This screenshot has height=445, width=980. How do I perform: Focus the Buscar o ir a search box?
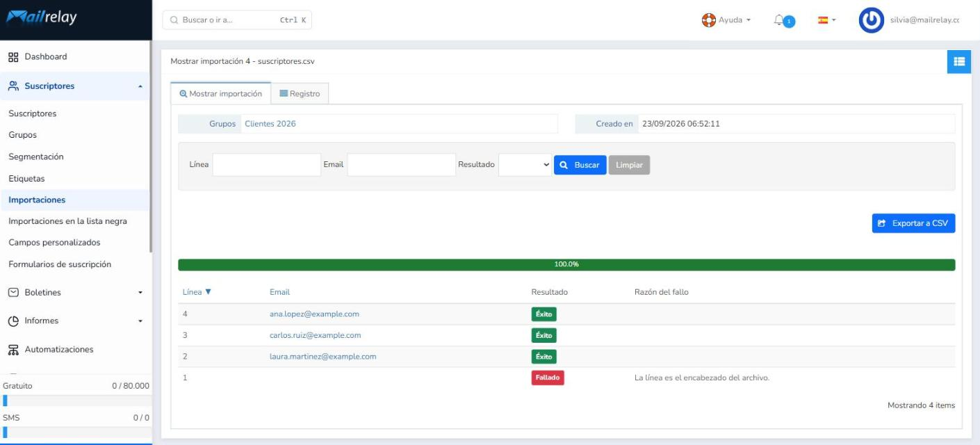pyautogui.click(x=237, y=20)
